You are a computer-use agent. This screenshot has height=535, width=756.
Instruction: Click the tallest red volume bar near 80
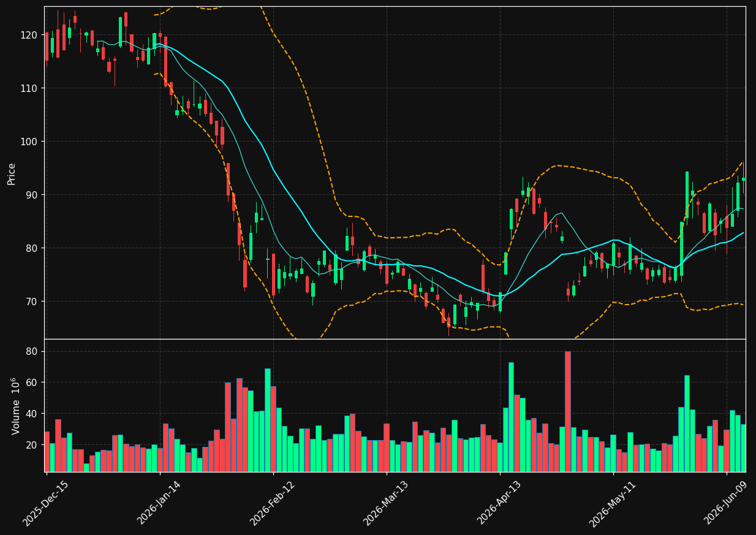point(568,411)
